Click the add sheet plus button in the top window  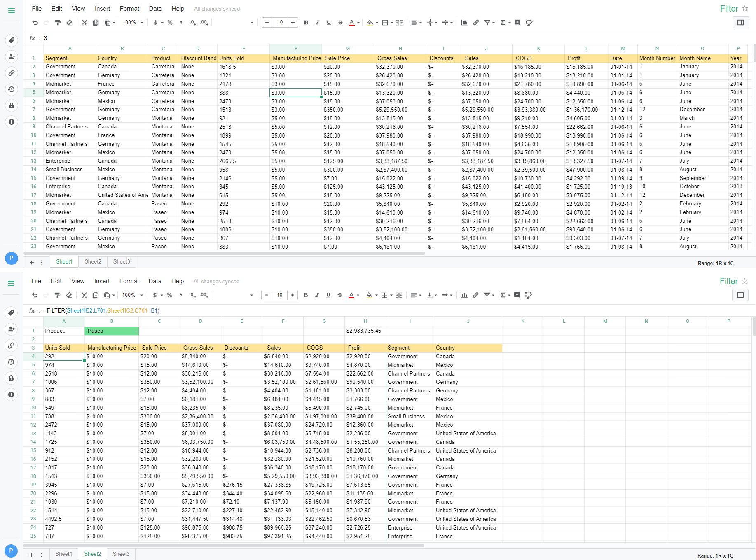pyautogui.click(x=32, y=262)
